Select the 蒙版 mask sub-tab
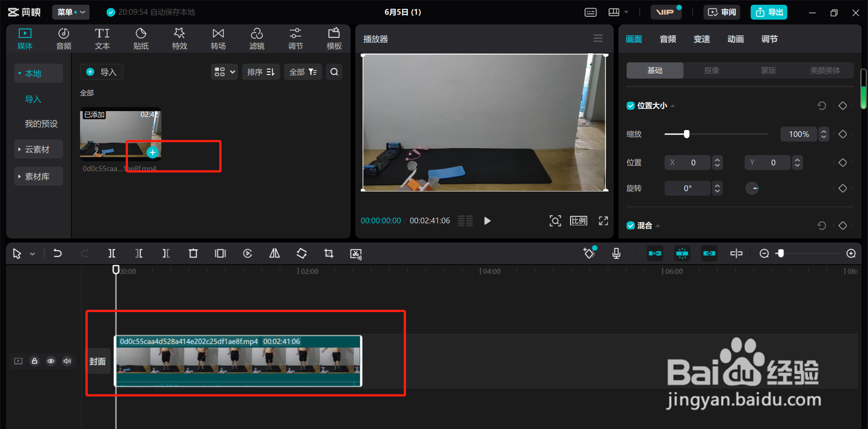This screenshot has height=429, width=868. click(768, 70)
